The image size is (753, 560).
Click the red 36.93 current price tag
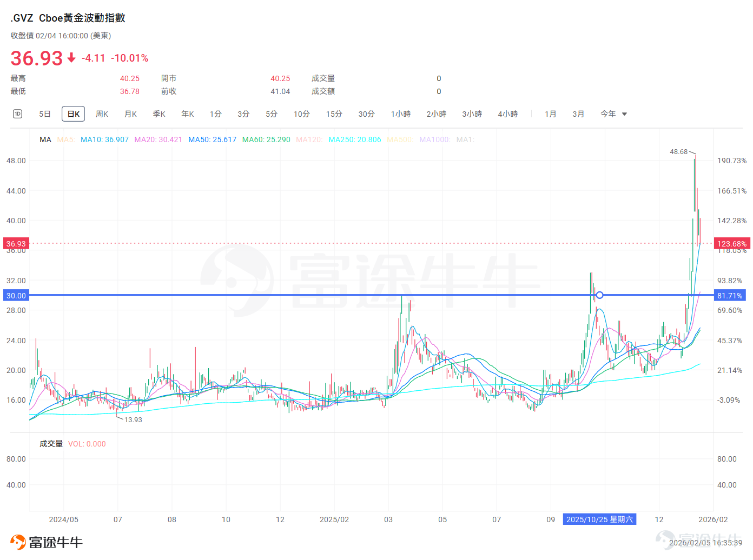(16, 243)
